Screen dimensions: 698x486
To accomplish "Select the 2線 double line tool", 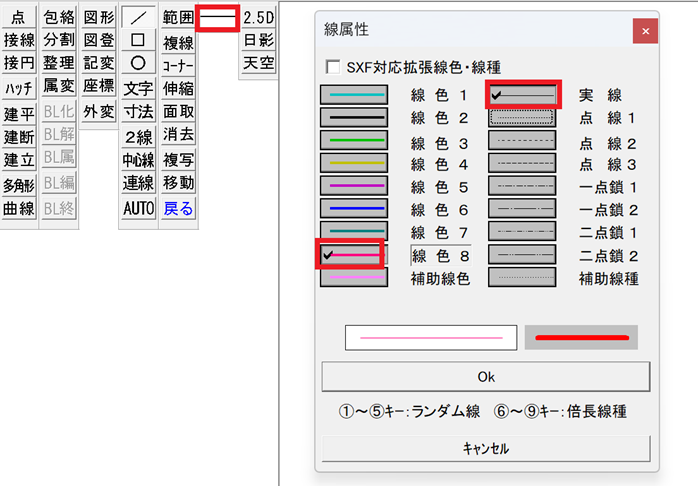I will point(138,137).
